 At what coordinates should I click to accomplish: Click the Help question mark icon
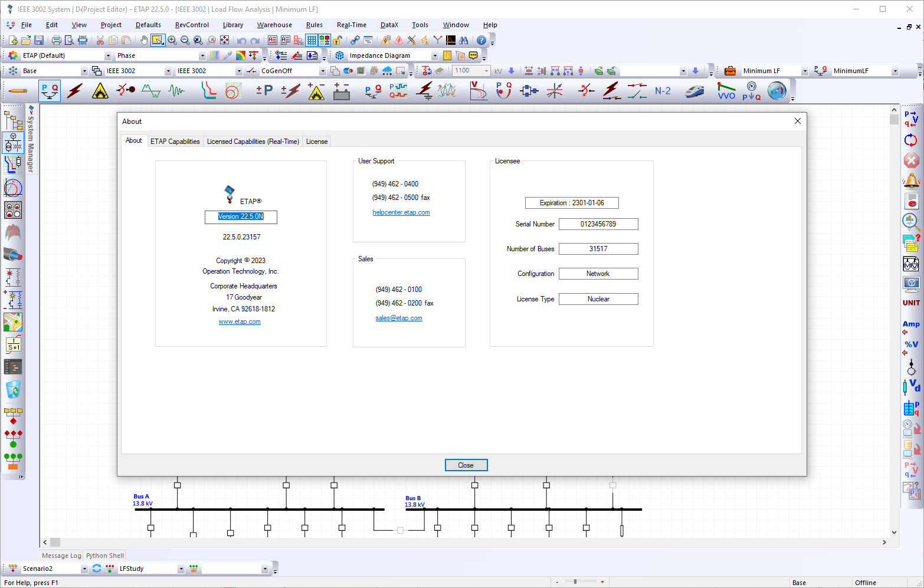[x=481, y=40]
